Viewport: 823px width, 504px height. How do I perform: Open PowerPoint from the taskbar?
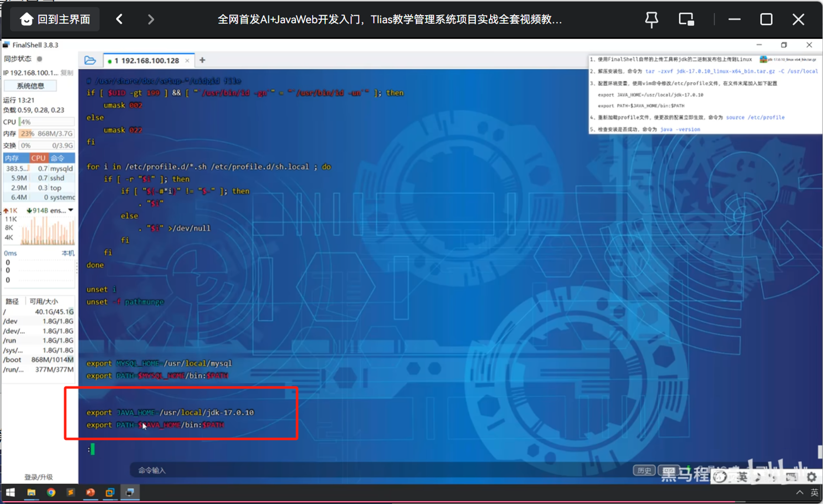click(90, 492)
